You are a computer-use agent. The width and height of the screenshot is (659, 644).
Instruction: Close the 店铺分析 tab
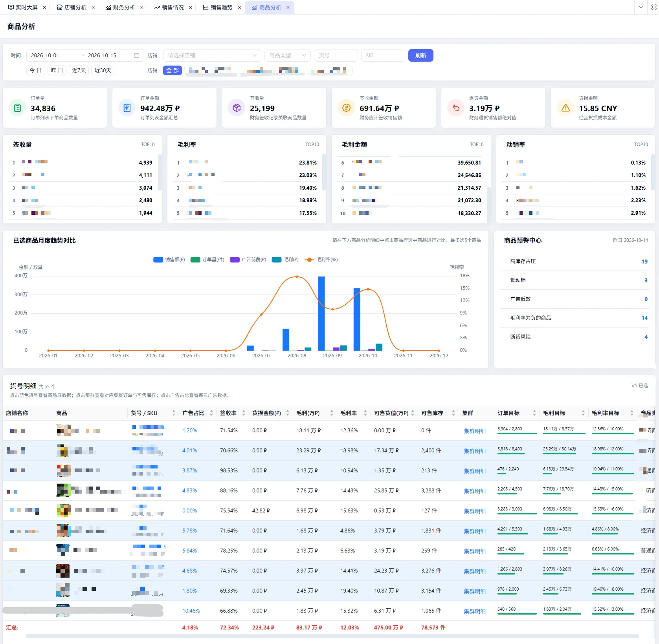coord(93,7)
